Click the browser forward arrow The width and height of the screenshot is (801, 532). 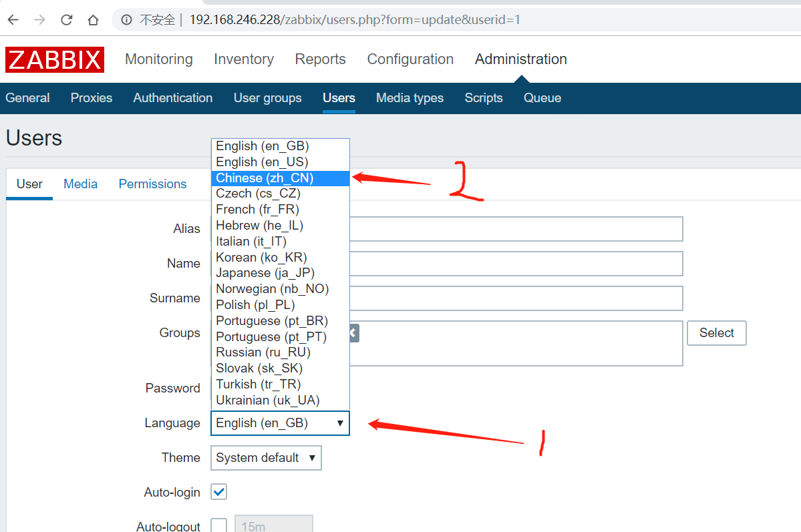[40, 20]
